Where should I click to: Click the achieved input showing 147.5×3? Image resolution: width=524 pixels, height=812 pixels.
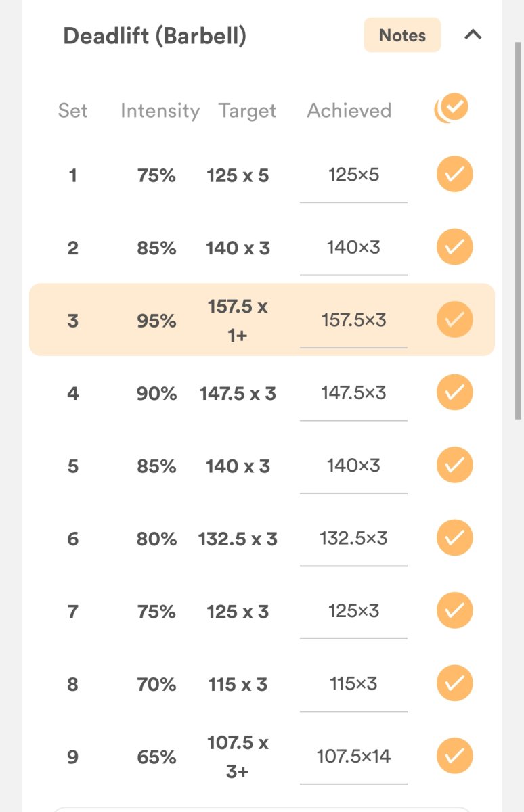(x=353, y=393)
